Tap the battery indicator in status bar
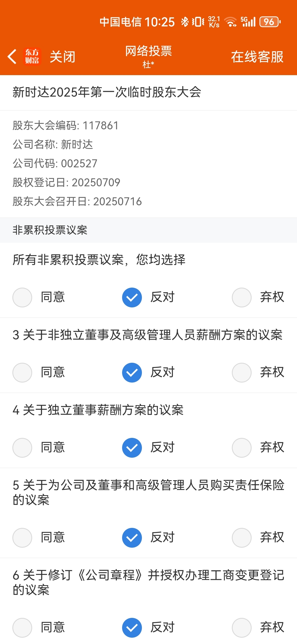Screen dimensions: 297x644 270,22
